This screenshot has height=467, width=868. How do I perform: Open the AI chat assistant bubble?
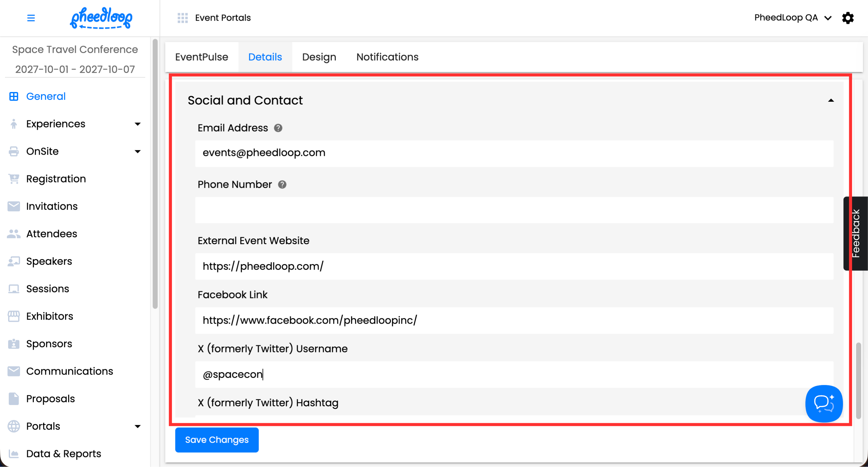[x=824, y=403]
